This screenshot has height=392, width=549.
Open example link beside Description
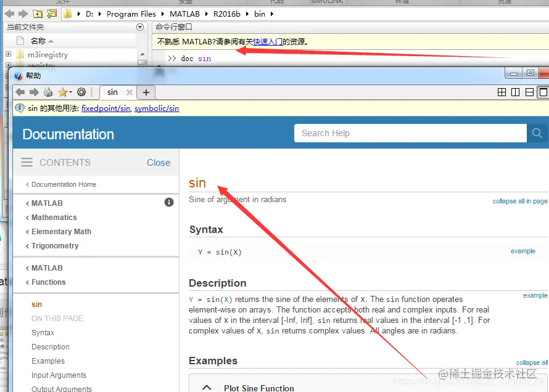point(535,295)
